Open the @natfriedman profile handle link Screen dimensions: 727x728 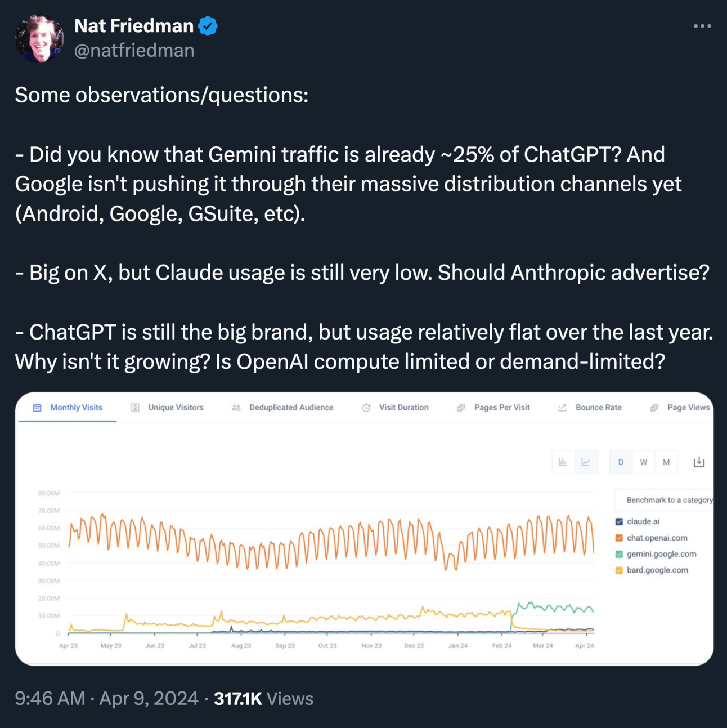tap(134, 51)
